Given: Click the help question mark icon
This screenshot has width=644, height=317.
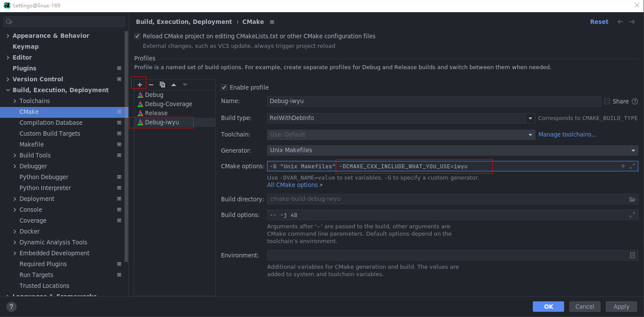Looking at the screenshot, I should [x=11, y=307].
